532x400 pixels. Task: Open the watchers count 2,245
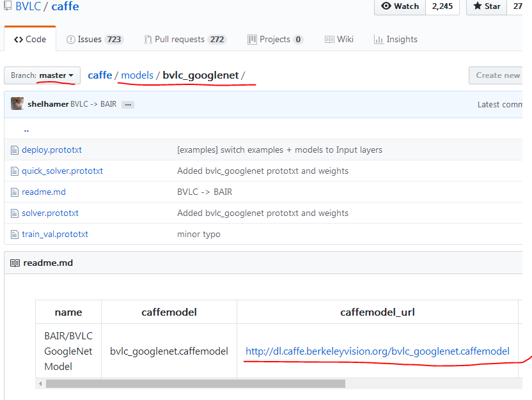pos(442,6)
